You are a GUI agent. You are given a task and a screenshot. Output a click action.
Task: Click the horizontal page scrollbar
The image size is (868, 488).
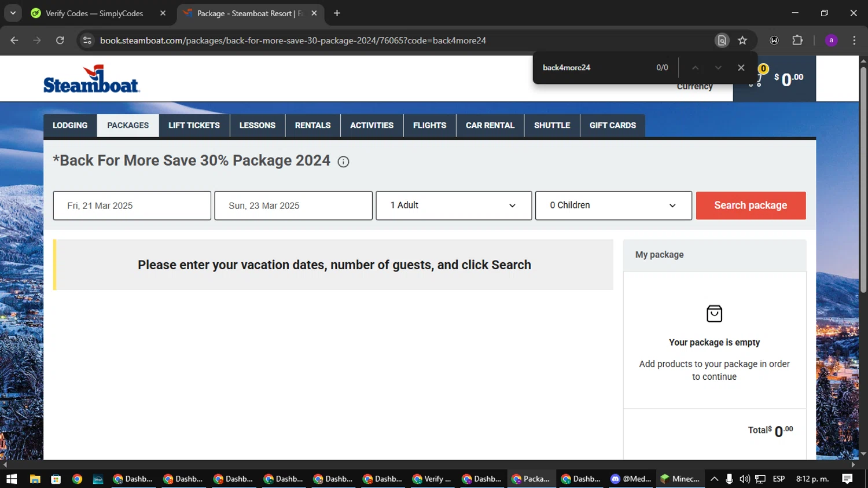point(428,464)
